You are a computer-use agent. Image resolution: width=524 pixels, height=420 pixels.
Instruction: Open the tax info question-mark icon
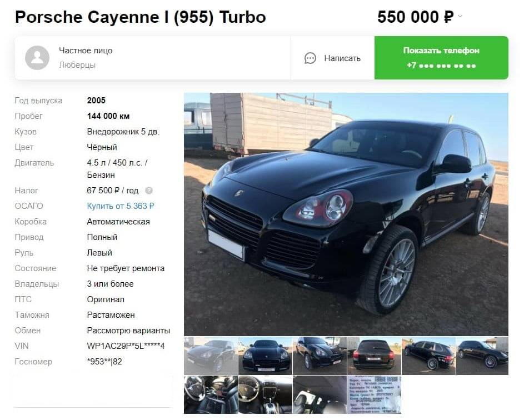click(149, 191)
